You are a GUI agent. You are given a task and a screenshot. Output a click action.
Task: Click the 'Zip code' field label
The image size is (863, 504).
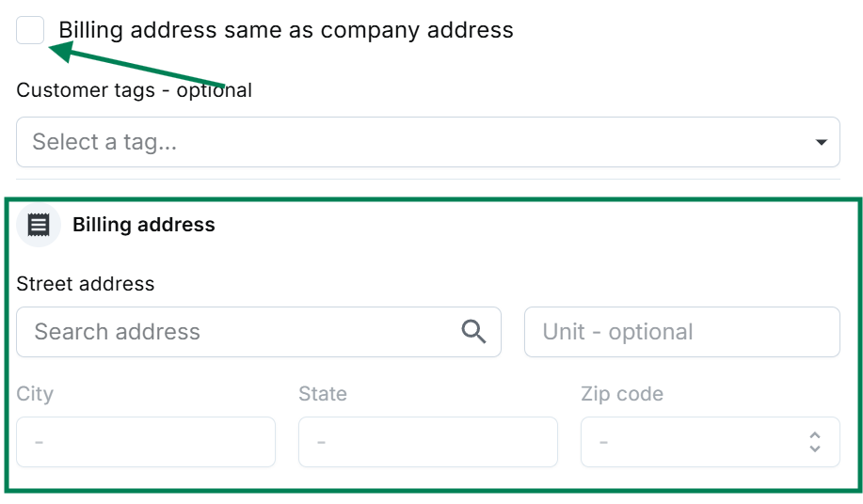[622, 394]
